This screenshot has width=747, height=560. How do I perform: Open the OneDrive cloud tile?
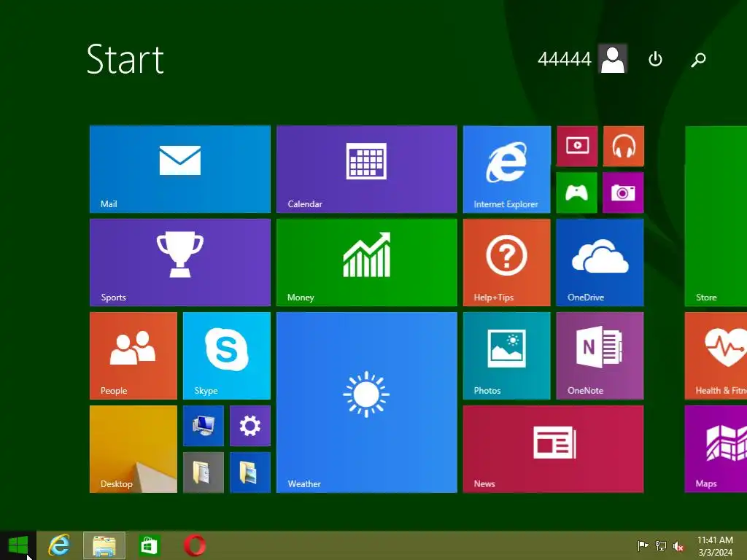[600, 262]
